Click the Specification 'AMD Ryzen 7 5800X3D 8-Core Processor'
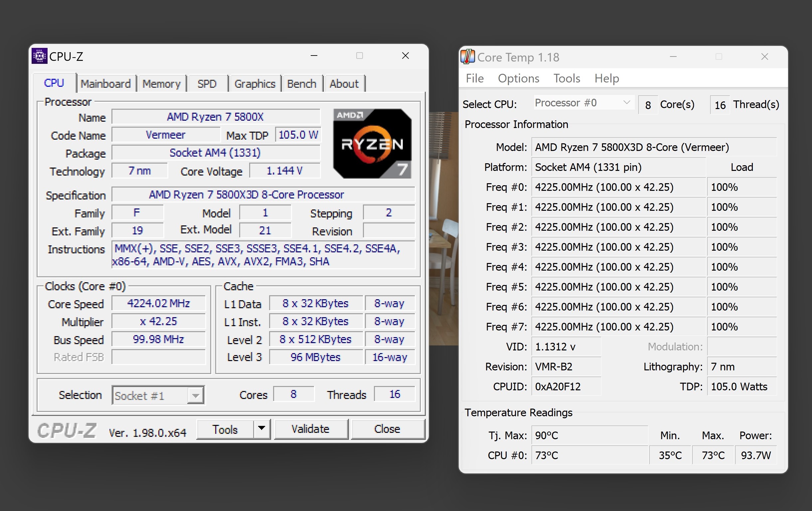812x511 pixels. [x=263, y=194]
